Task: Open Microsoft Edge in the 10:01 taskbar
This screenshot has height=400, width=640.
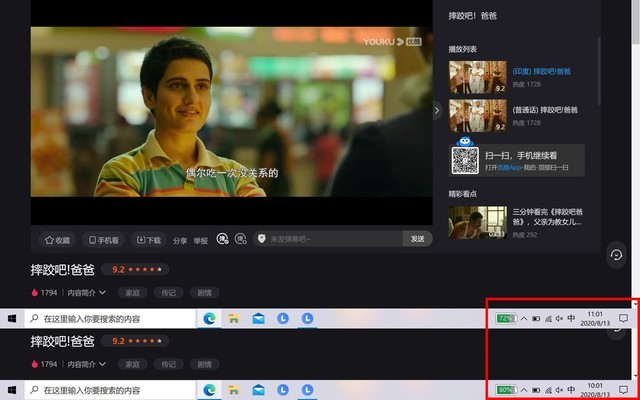Action: pyautogui.click(x=209, y=390)
